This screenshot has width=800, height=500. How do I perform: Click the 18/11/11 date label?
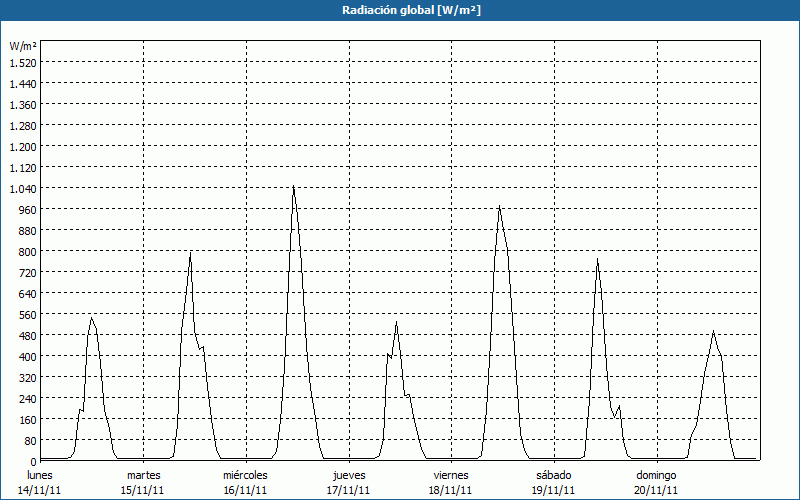(x=451, y=490)
